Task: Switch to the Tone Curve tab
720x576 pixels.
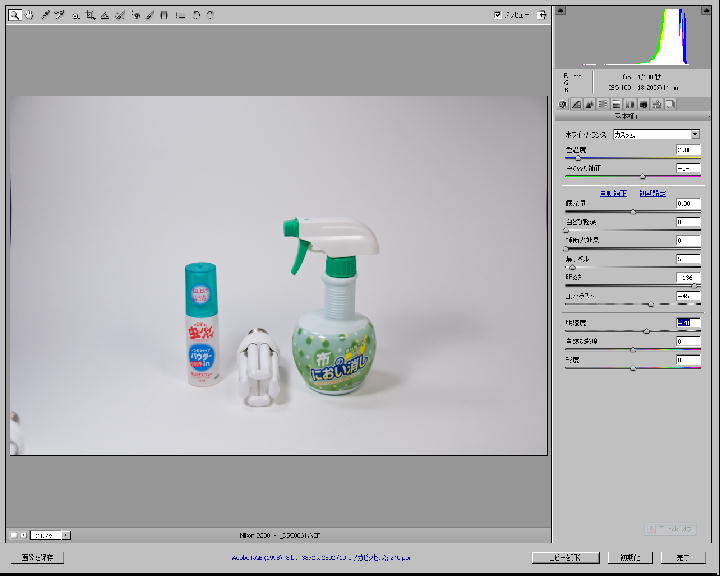Action: (x=577, y=104)
